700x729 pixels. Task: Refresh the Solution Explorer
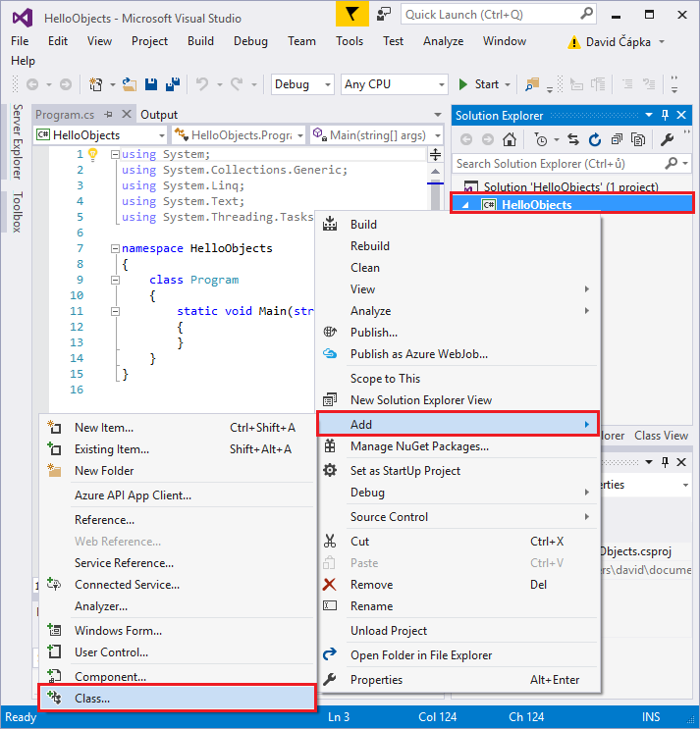[595, 139]
